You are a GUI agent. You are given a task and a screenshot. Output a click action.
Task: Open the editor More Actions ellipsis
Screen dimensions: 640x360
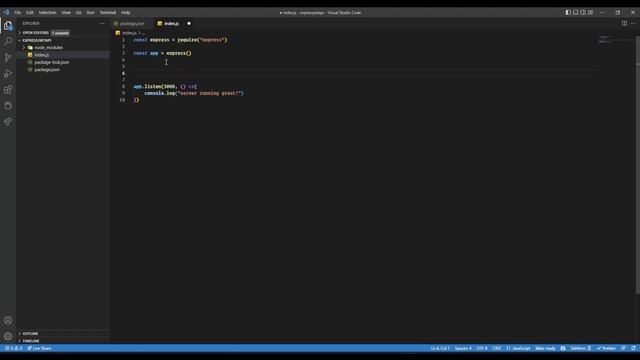[x=633, y=24]
